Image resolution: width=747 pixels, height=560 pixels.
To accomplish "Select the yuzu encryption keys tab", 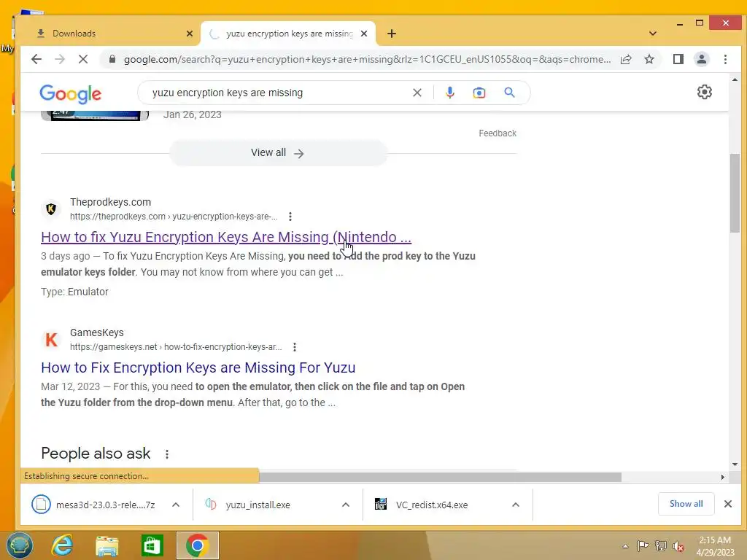I will 287,34.
